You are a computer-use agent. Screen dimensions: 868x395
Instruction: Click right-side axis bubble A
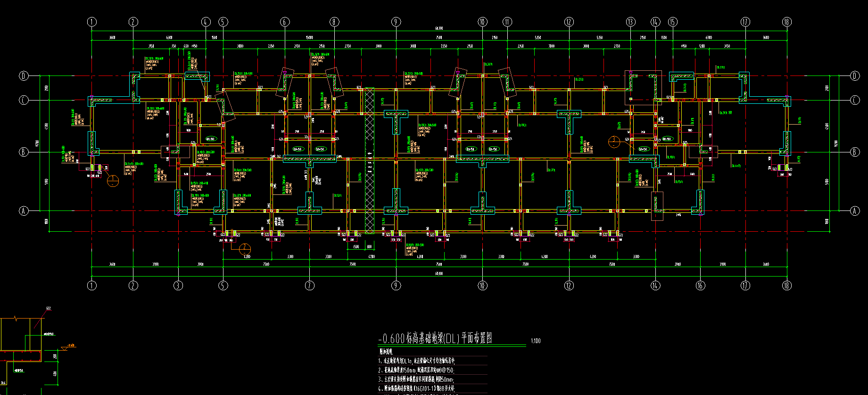point(855,211)
